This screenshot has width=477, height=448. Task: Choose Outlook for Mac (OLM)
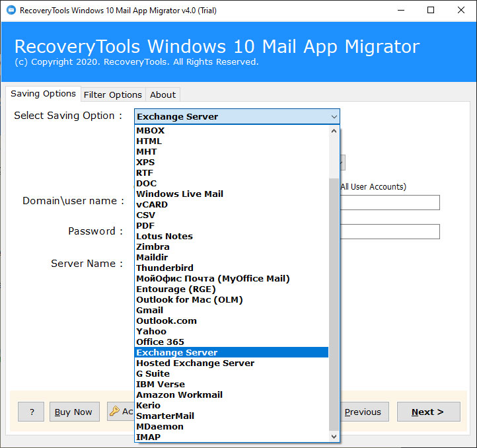coord(231,300)
